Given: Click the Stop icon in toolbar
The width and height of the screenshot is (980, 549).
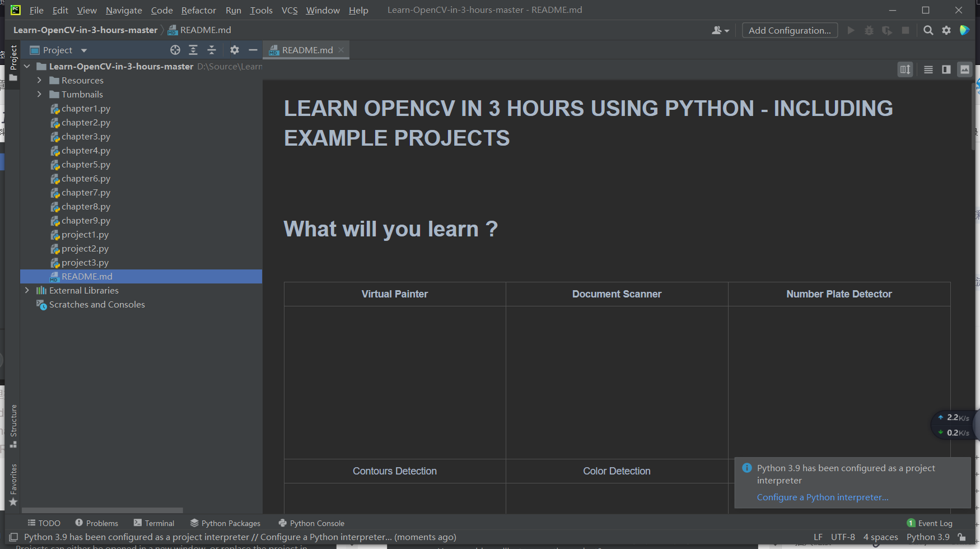Looking at the screenshot, I should click(906, 30).
